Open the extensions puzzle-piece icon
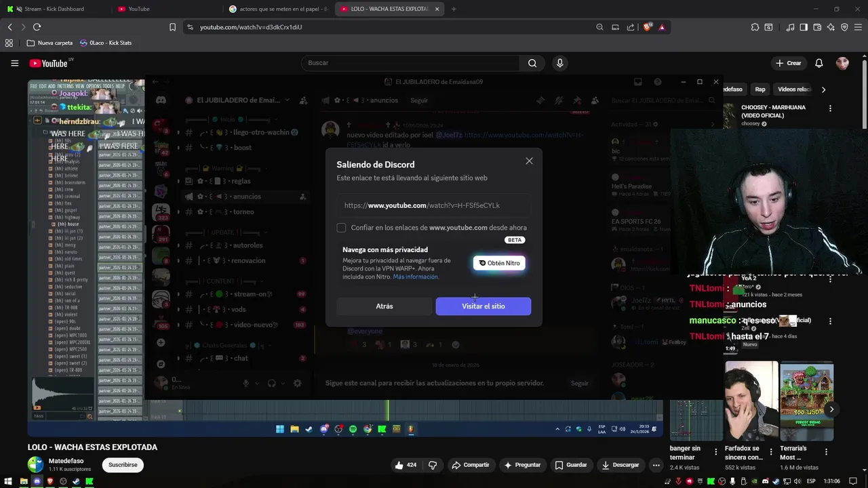This screenshot has width=868, height=488. coord(755,27)
